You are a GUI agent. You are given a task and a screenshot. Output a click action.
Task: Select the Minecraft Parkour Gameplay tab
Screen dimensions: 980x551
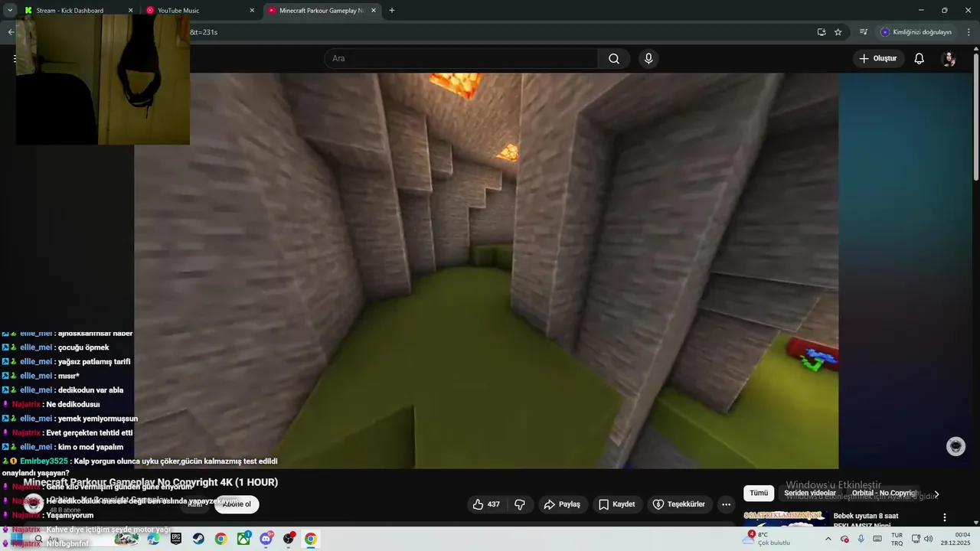click(x=322, y=11)
